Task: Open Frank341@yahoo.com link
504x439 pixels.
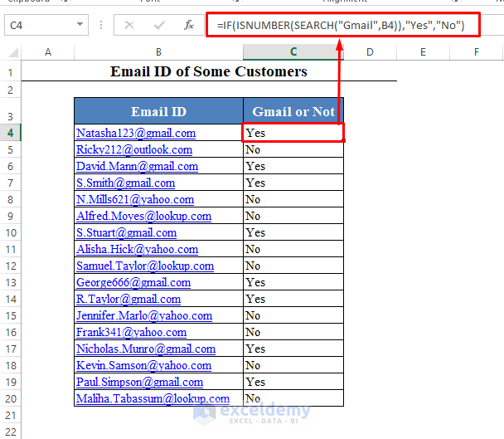Action: [x=131, y=333]
